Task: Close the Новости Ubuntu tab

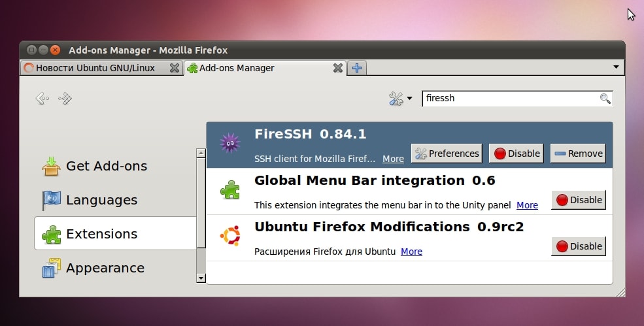Action: (175, 68)
